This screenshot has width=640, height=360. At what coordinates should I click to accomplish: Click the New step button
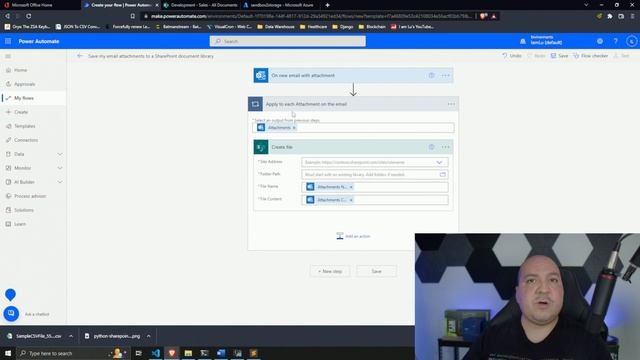330,271
